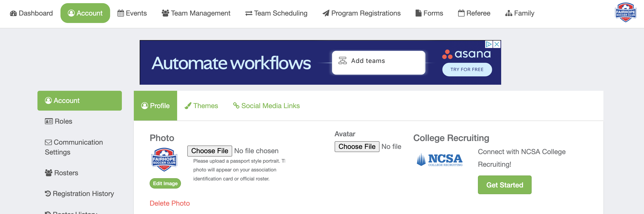
Task: Click the Forms document icon
Action: pyautogui.click(x=418, y=13)
